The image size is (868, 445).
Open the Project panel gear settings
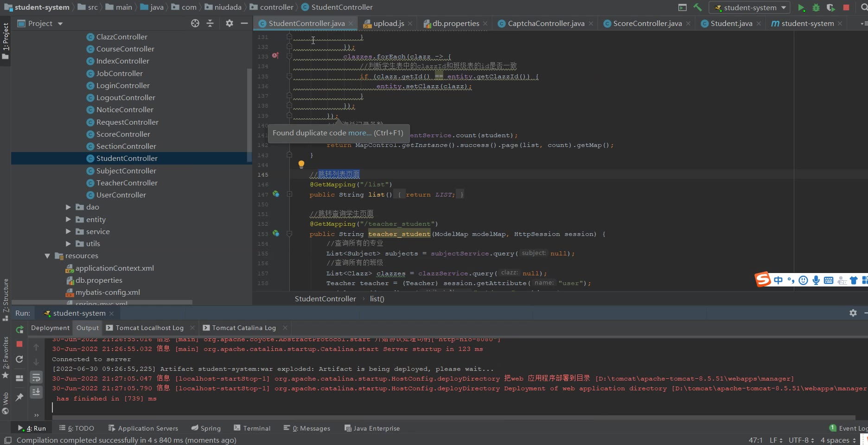[x=230, y=23]
